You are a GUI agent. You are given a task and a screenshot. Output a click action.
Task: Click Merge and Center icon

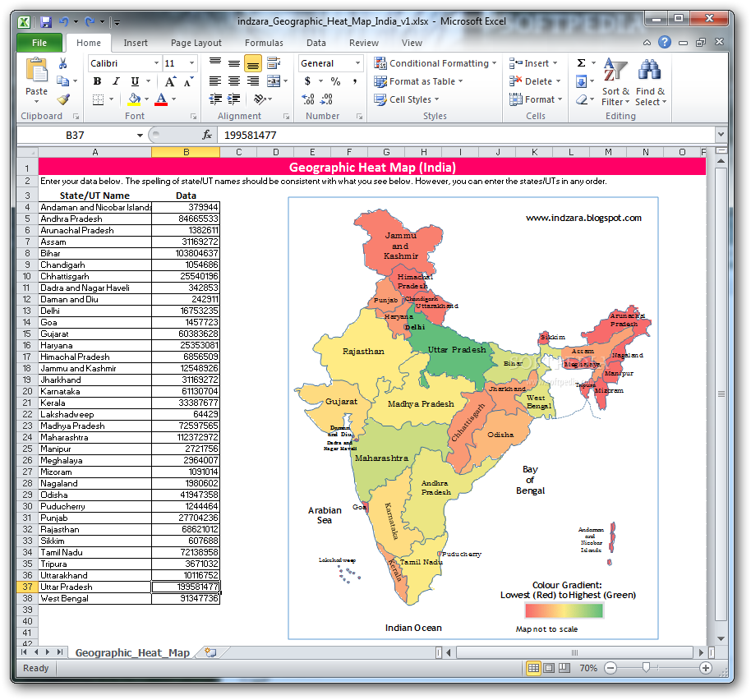pyautogui.click(x=274, y=81)
